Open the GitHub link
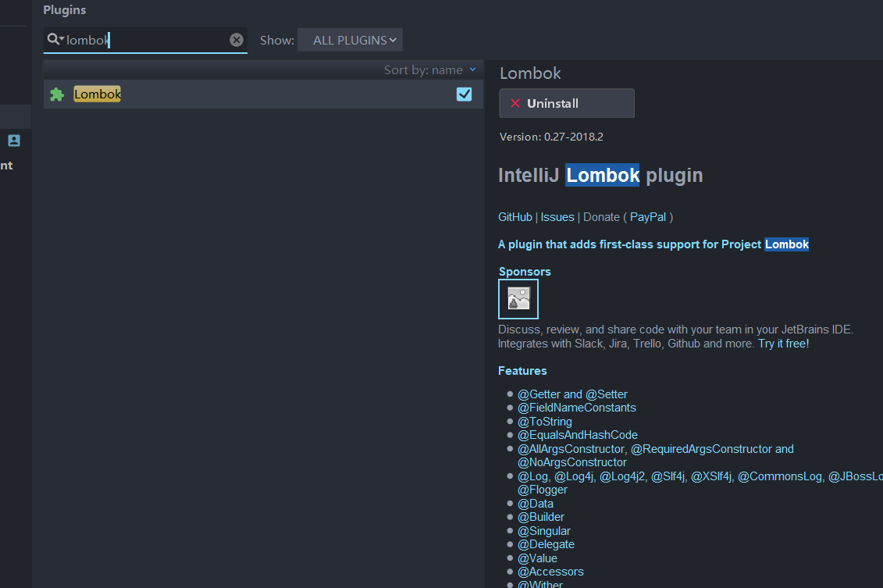This screenshot has width=883, height=588. [515, 217]
